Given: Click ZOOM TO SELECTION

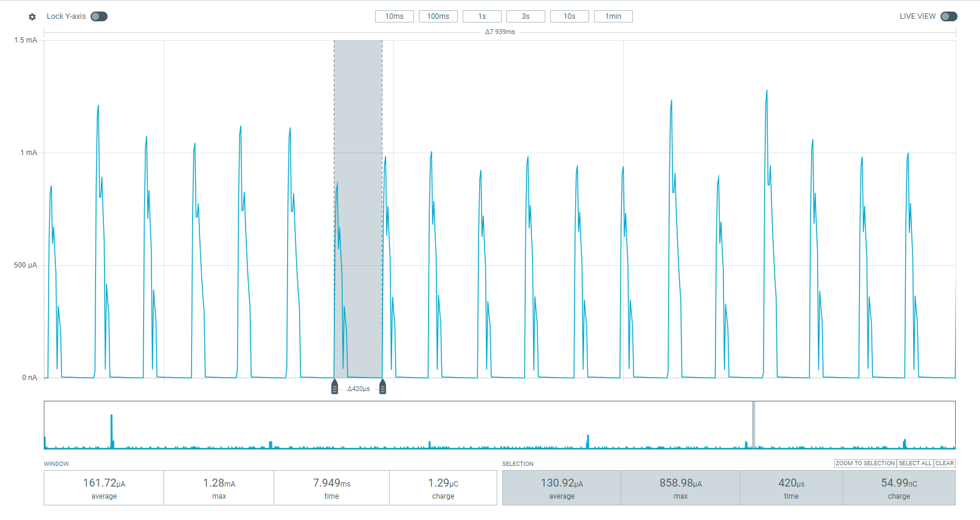Looking at the screenshot, I should pyautogui.click(x=865, y=463).
